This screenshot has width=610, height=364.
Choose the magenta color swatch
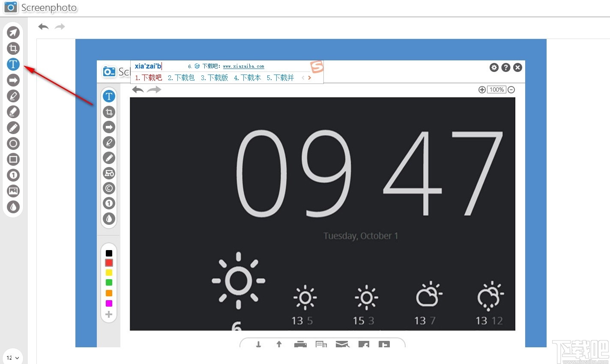[x=109, y=303]
